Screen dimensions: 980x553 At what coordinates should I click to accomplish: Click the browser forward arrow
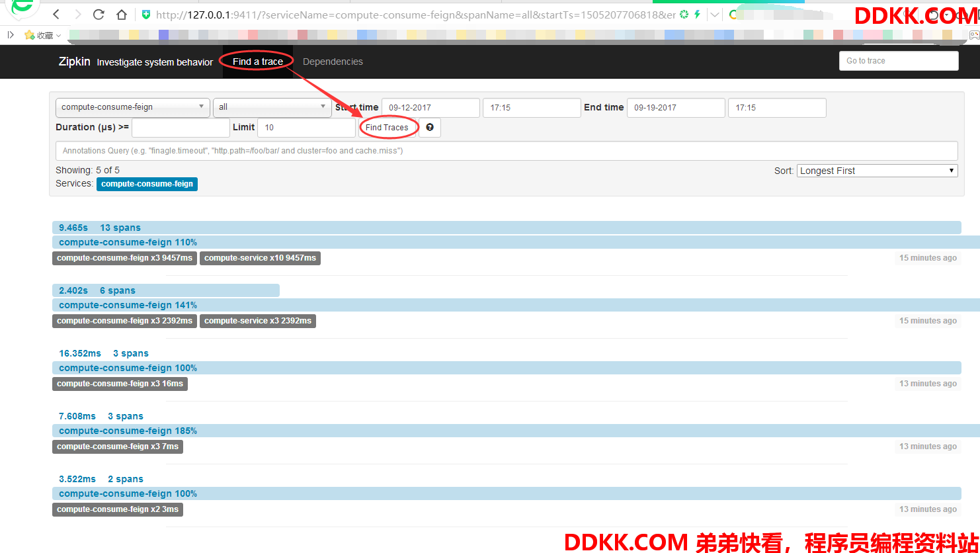[77, 15]
